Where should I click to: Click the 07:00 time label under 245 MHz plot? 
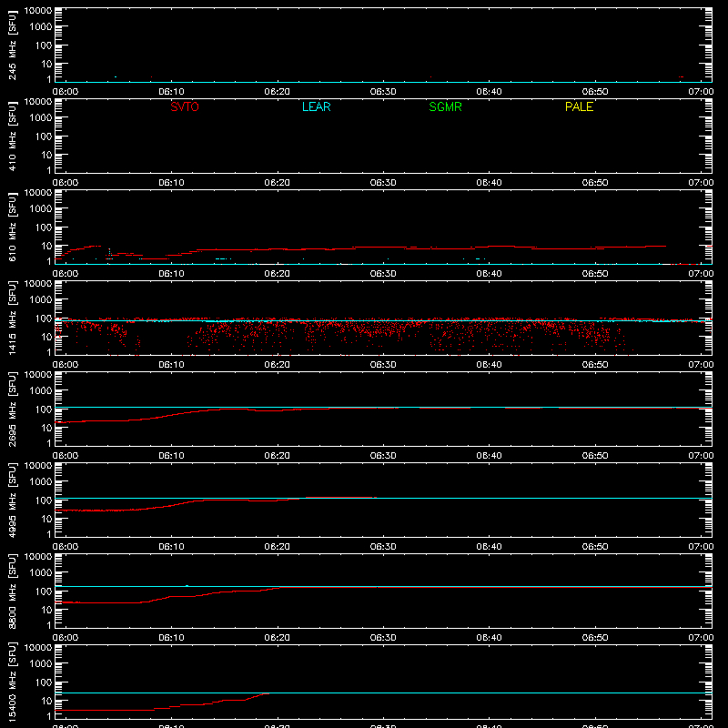click(701, 92)
